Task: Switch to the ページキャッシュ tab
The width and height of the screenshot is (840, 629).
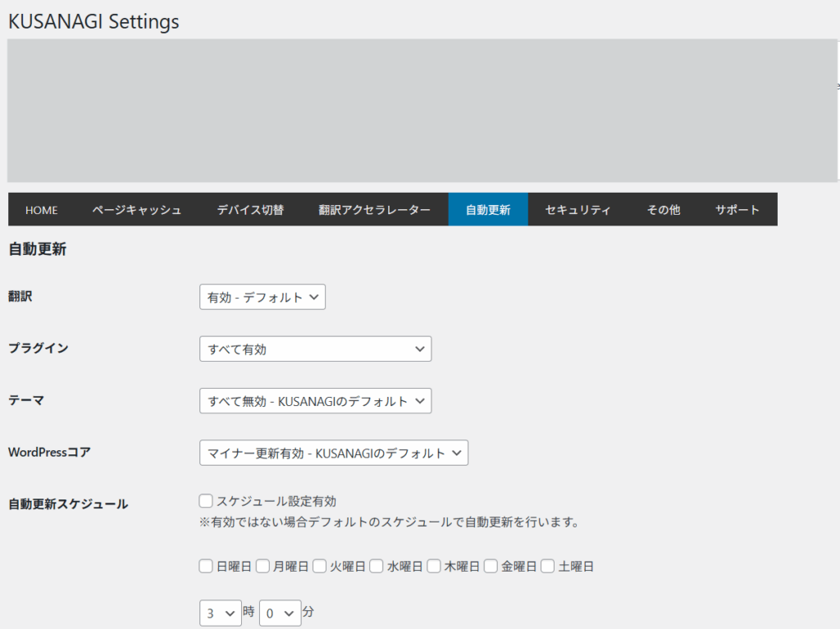Action: 137,210
